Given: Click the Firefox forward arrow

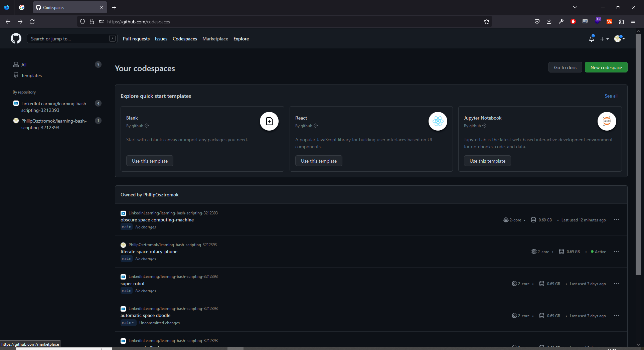Looking at the screenshot, I should tap(20, 22).
